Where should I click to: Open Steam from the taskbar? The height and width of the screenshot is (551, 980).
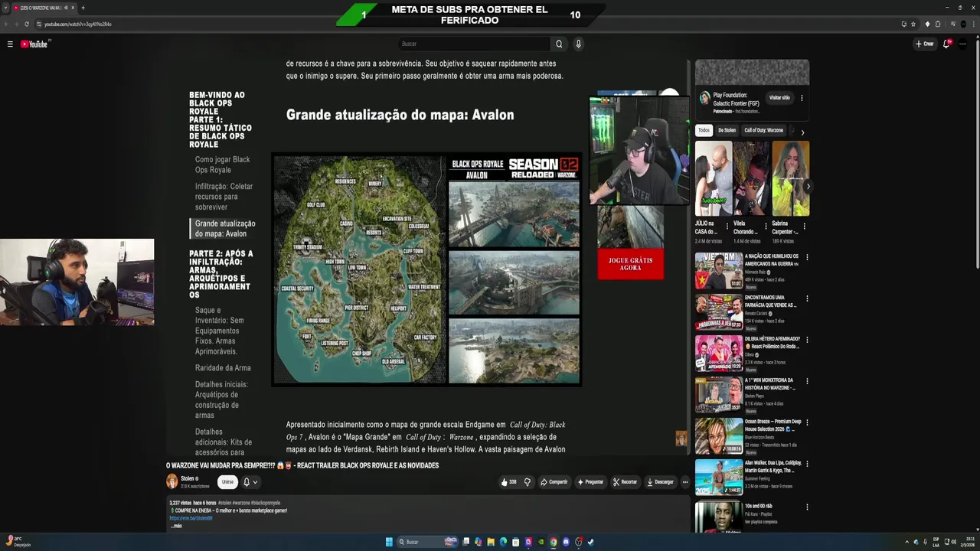[590, 542]
